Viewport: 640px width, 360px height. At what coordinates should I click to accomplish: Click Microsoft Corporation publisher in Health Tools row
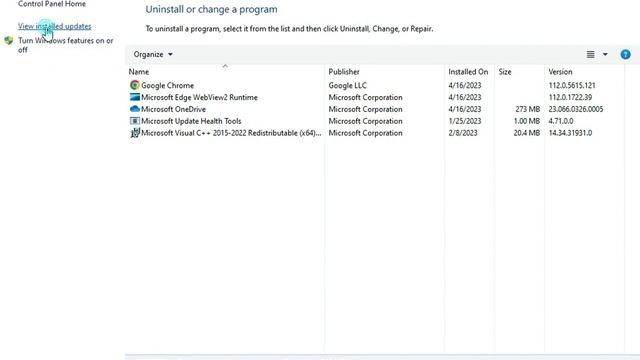click(x=365, y=121)
